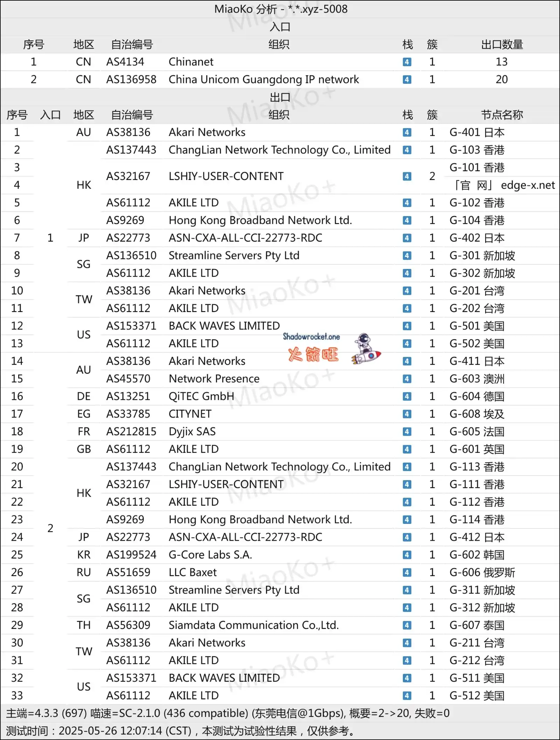560x740 pixels.
Task: Click the EG region cell
Action: point(84,414)
